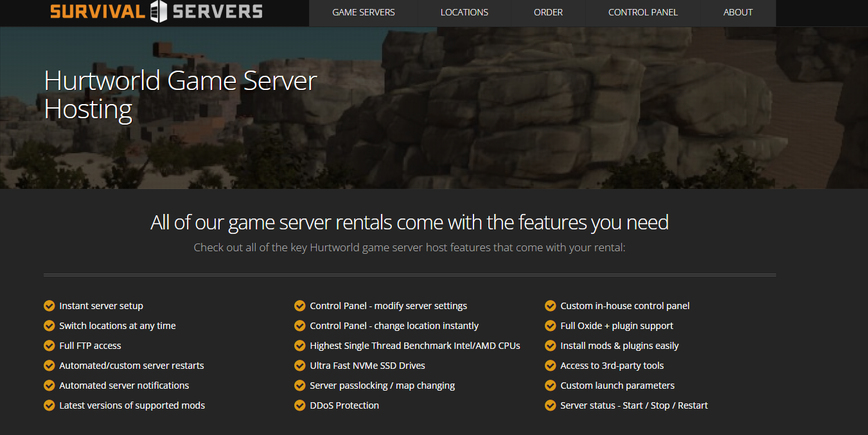868x435 pixels.
Task: Click 'Control Panel - modify server settings' text
Action: click(x=389, y=306)
